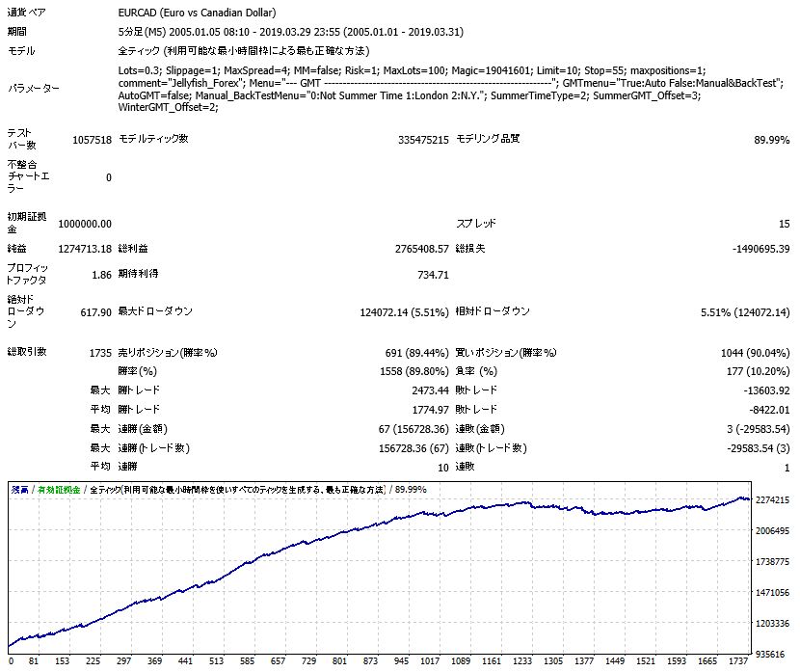800x672 pixels.
Task: Click the x-axis label 441
Action: point(185,660)
